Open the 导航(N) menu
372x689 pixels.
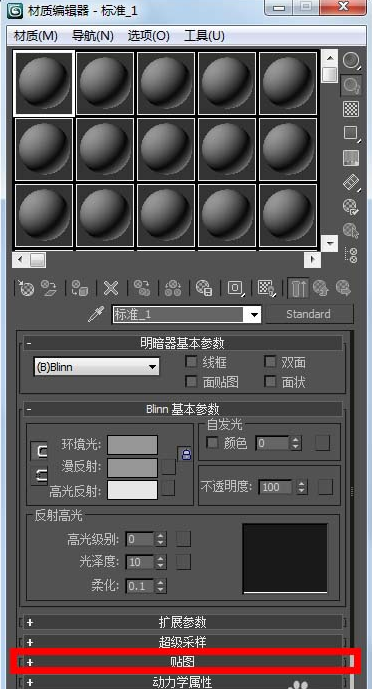(93, 36)
